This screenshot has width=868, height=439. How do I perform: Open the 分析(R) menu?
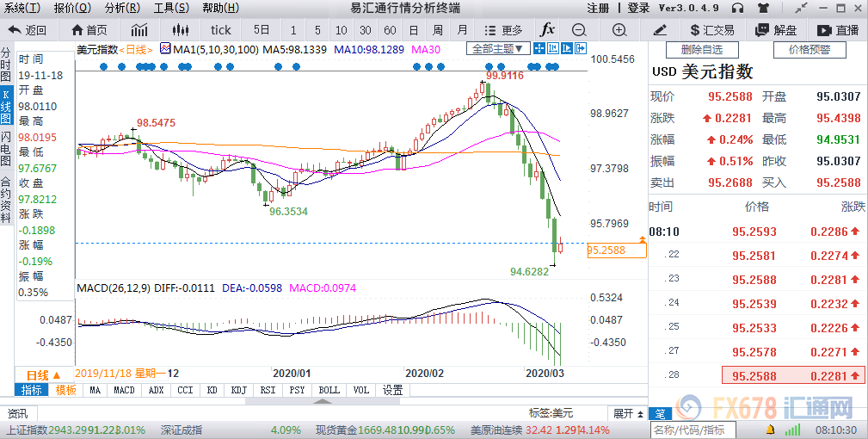122,8
